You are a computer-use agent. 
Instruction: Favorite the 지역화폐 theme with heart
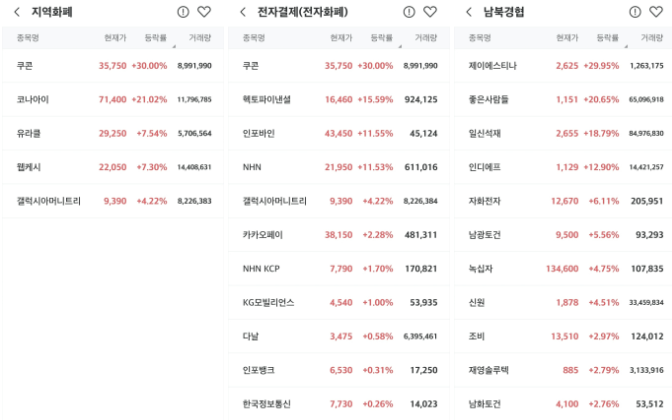click(x=204, y=12)
